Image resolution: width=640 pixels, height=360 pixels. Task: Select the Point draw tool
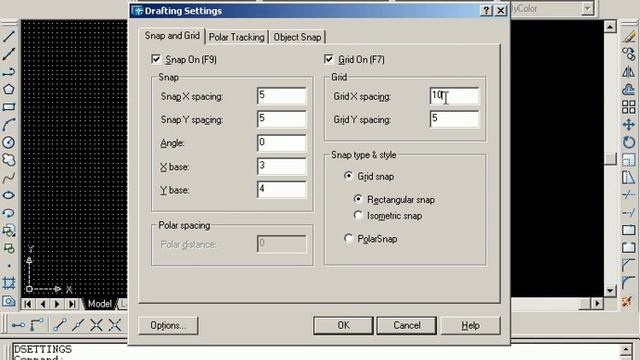(x=9, y=266)
